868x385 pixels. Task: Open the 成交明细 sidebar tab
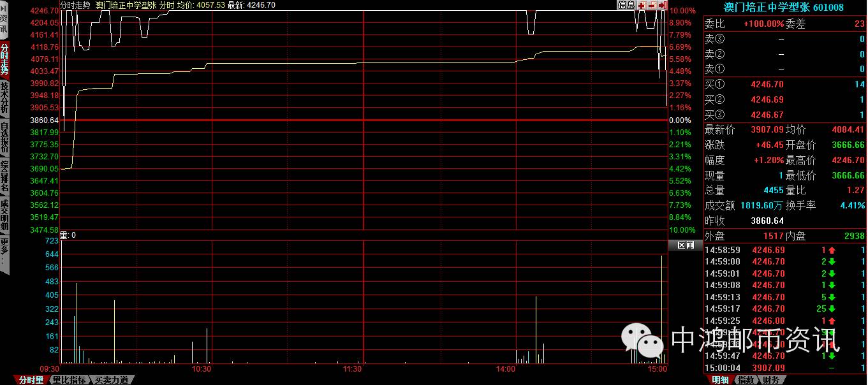pos(4,215)
